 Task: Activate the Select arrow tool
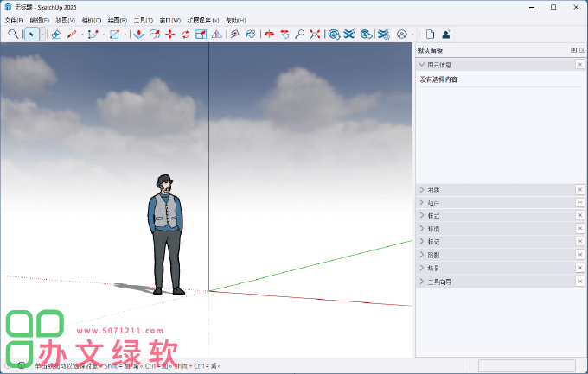point(31,34)
